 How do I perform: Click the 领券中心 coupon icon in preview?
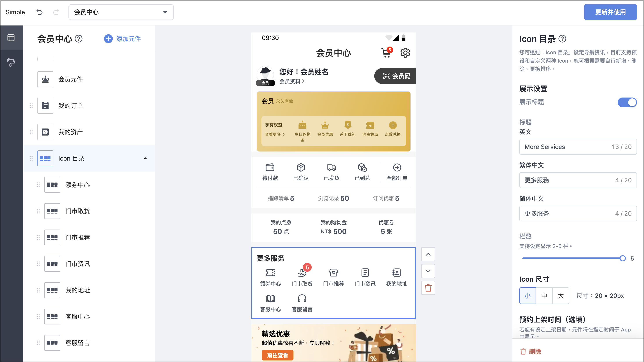270,272
